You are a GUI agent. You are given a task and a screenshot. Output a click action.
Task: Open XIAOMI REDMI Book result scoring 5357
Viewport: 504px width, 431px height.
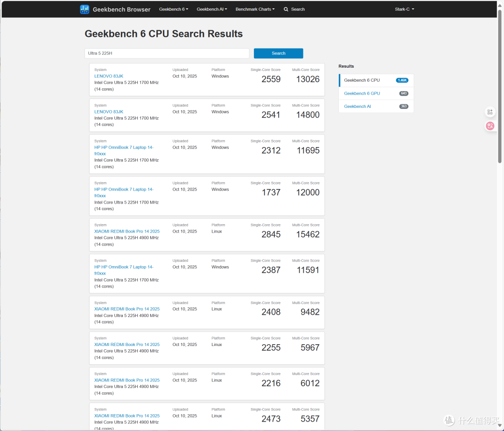point(127,416)
